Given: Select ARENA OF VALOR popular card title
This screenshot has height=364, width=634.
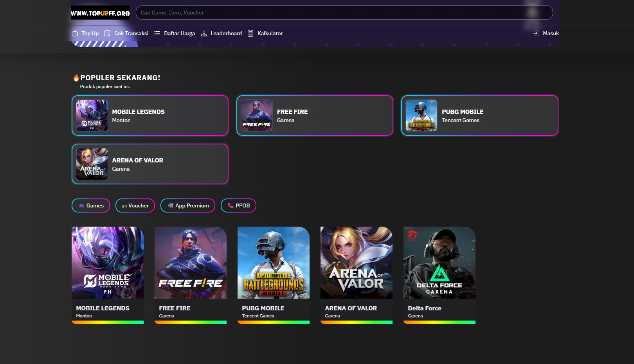Looking at the screenshot, I should [138, 160].
